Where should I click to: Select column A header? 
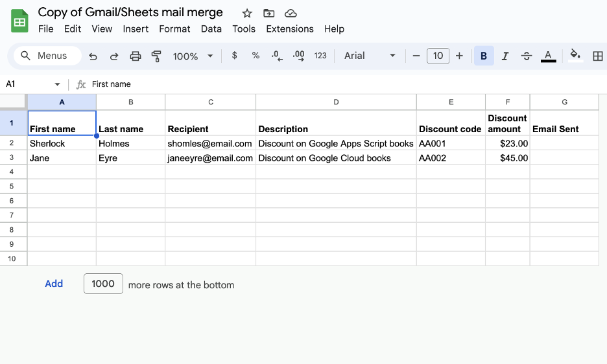(x=62, y=102)
